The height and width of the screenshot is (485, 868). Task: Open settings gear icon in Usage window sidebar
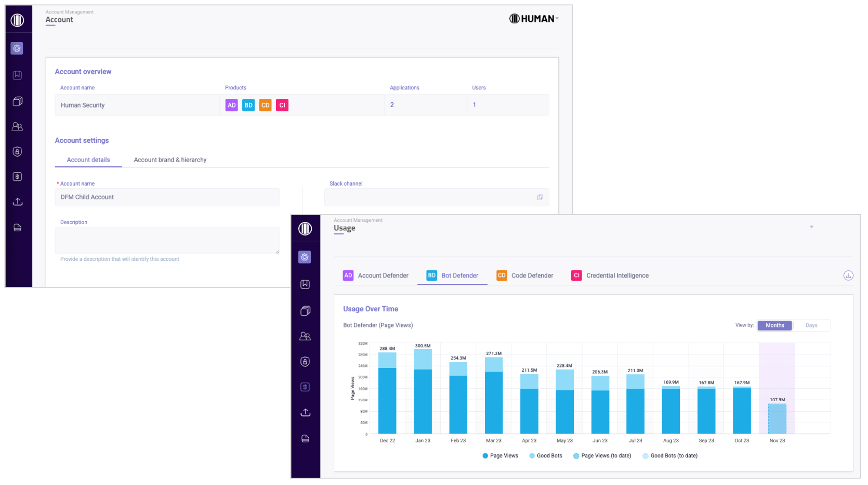point(305,257)
